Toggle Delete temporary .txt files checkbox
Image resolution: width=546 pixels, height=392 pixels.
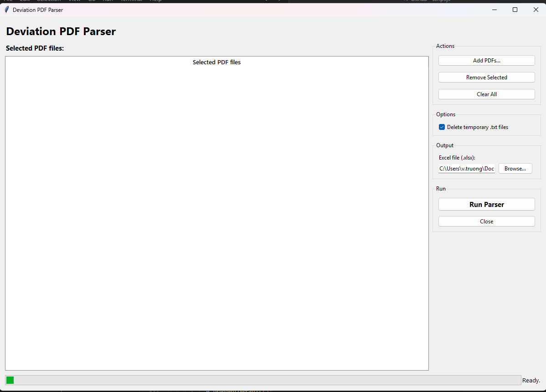442,127
